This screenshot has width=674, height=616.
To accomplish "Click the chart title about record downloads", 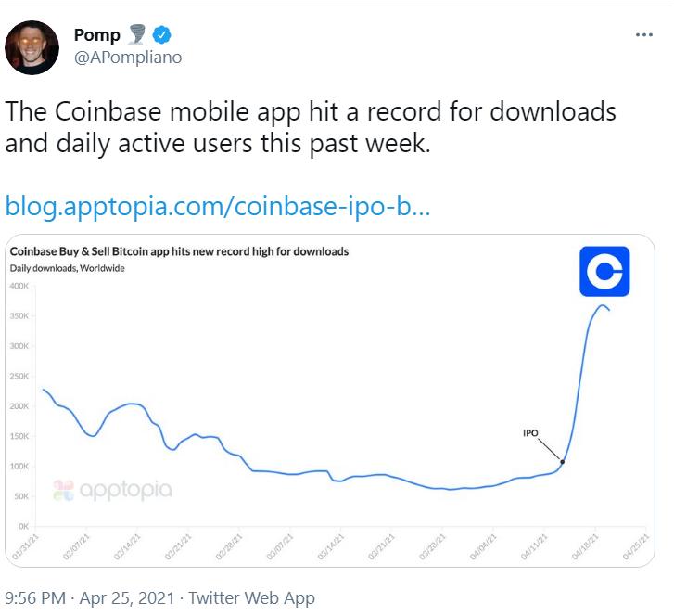I will click(x=179, y=251).
